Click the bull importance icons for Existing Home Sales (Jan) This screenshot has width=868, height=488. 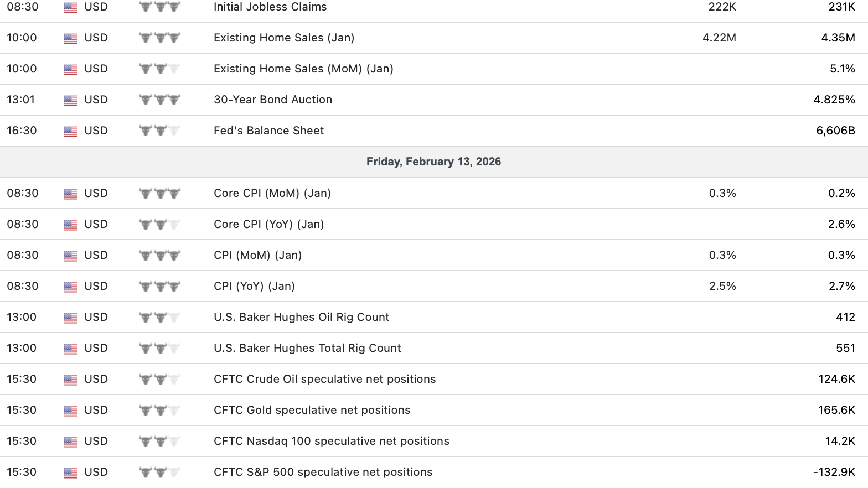(159, 38)
